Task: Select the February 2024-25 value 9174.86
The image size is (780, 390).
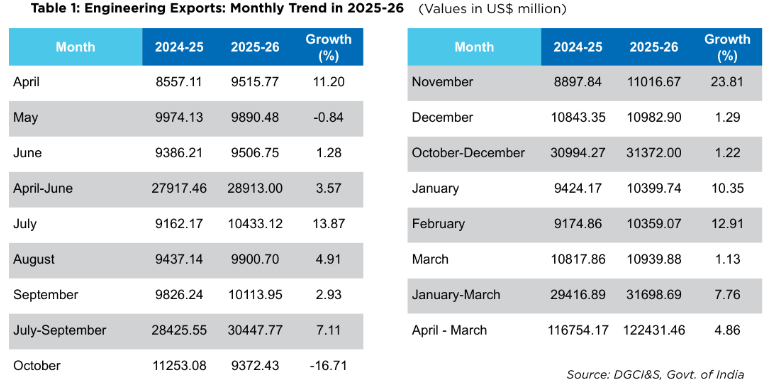Action: [x=578, y=224]
